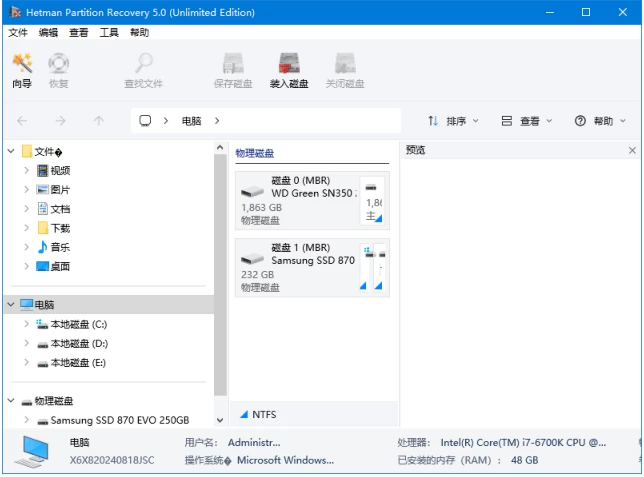Expand the 视频 folder tree node
Viewport: 644px width, 477px height.
[27, 171]
